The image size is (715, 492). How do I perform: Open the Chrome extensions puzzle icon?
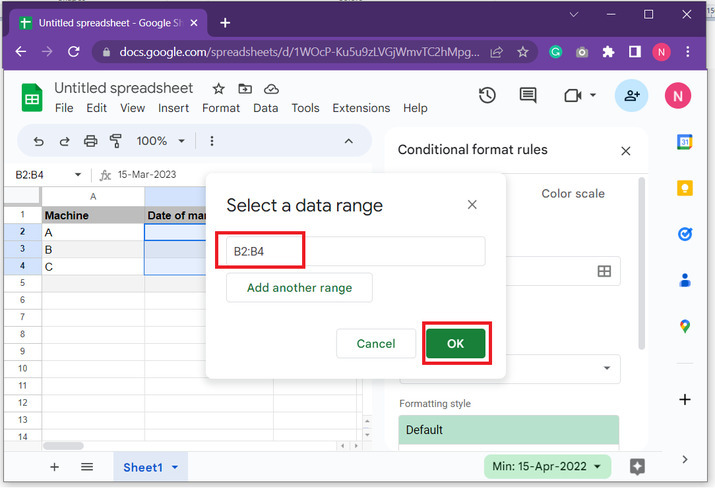tap(608, 52)
